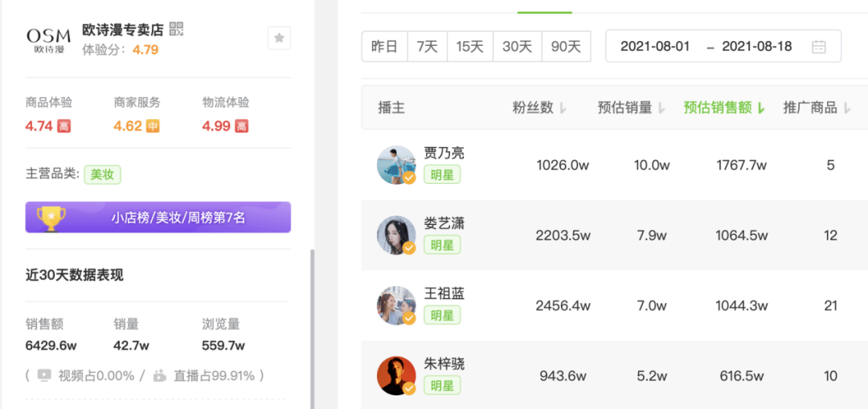Click the calendar icon in date range field

point(819,47)
